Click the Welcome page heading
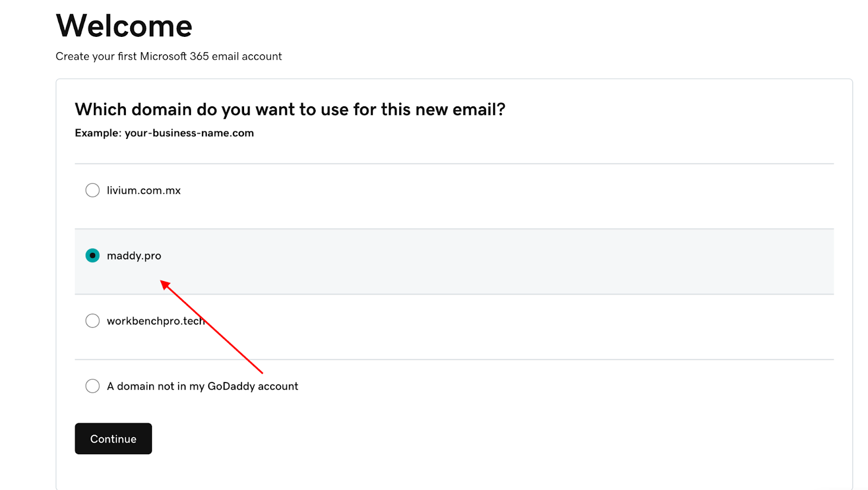868x490 pixels. [124, 26]
